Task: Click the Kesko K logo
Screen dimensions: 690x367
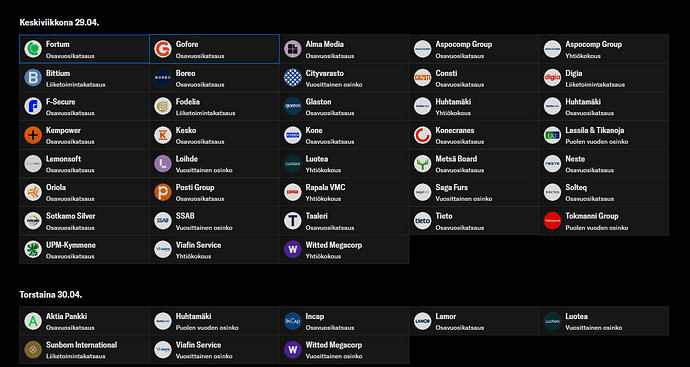Action: [163, 135]
